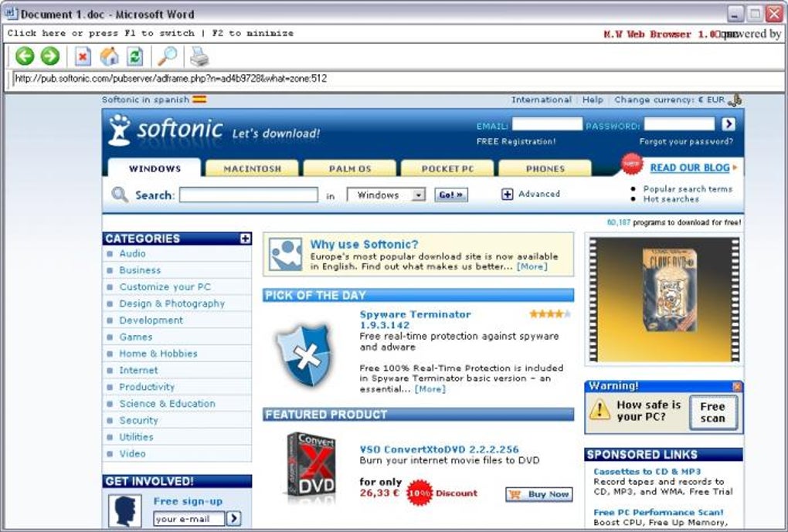This screenshot has height=532, width=788.
Task: Click Popular search terms link
Action: [x=688, y=189]
